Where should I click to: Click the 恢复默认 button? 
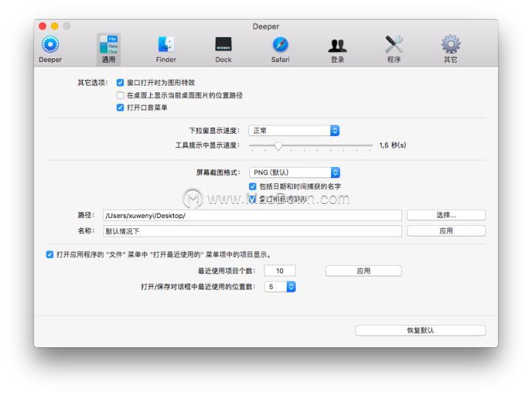tap(420, 330)
